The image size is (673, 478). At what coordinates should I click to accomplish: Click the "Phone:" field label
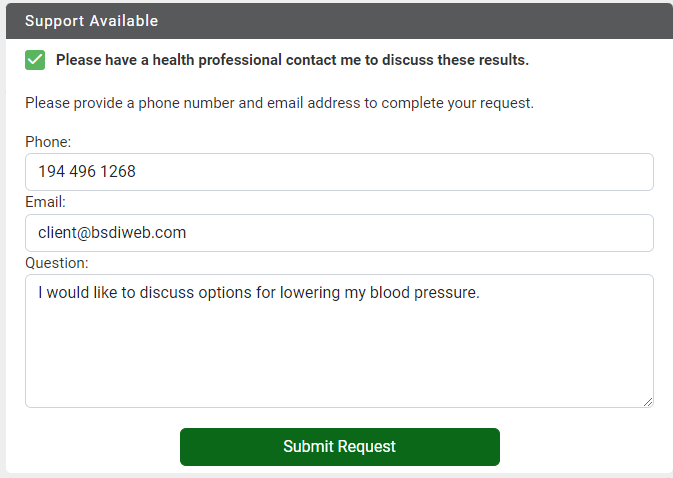click(48, 143)
